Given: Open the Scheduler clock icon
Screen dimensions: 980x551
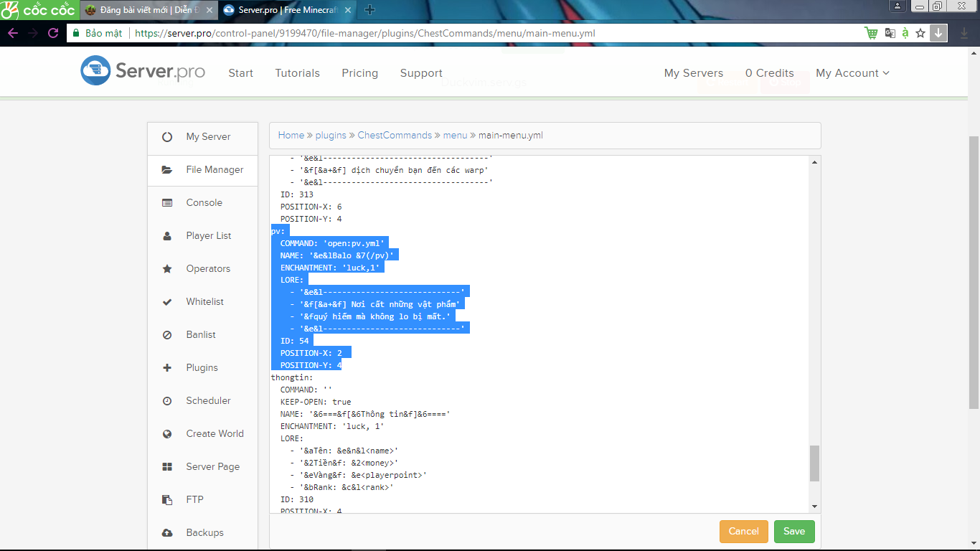Looking at the screenshot, I should pyautogui.click(x=167, y=401).
